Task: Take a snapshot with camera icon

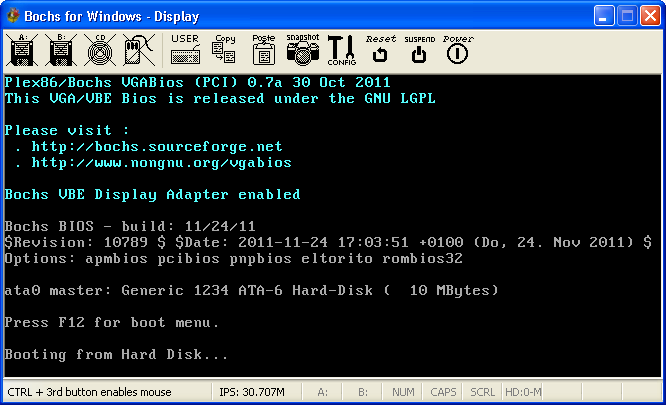Action: (x=302, y=50)
